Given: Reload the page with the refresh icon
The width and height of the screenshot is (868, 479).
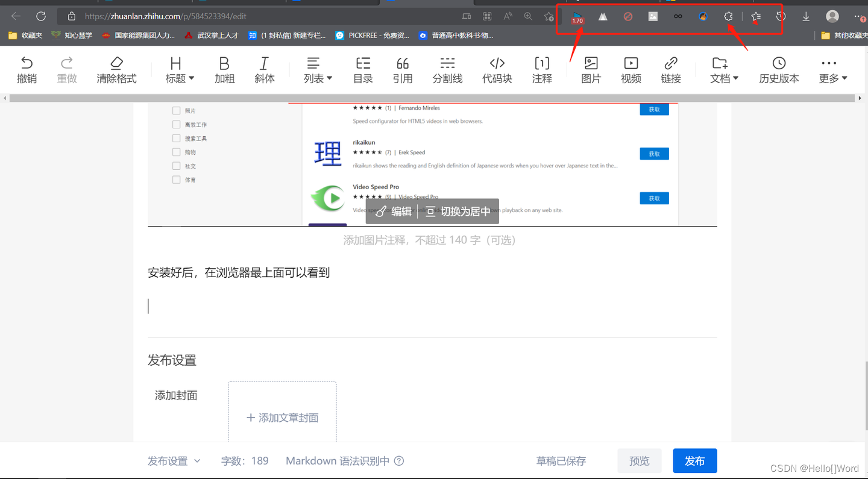Looking at the screenshot, I should [41, 16].
